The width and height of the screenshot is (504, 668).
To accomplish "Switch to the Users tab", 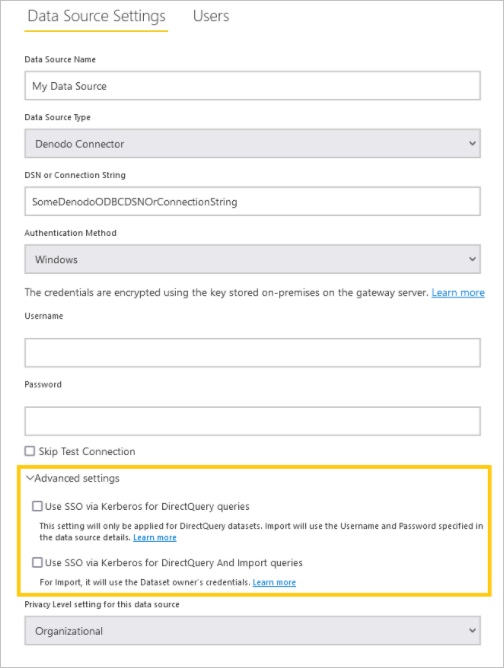I will (x=211, y=16).
